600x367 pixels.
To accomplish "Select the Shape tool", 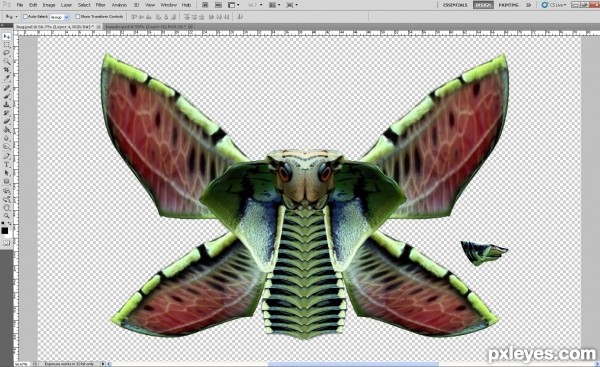I will point(7,181).
